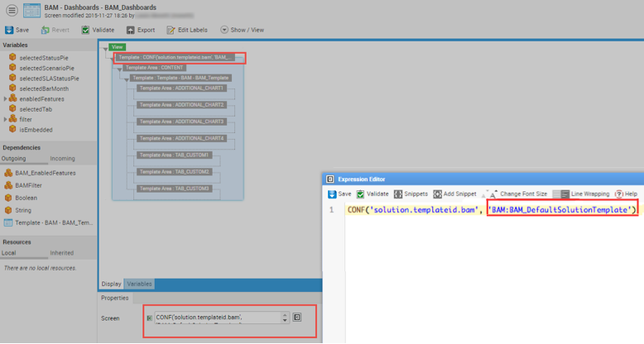Switch to the Incoming dependencies tab
This screenshot has width=644, height=344.
pos(63,158)
